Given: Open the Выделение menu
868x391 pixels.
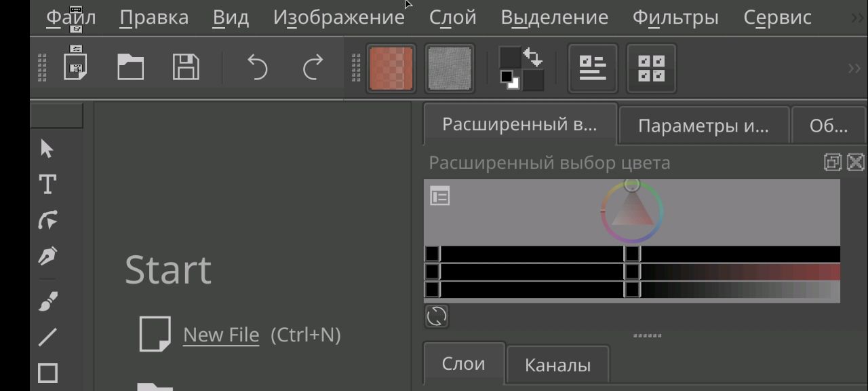Looking at the screenshot, I should 554,17.
